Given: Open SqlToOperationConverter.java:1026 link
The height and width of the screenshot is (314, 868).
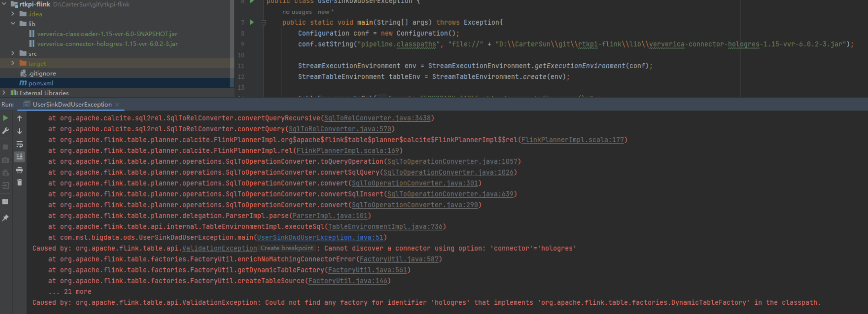Looking at the screenshot, I should (x=448, y=172).
